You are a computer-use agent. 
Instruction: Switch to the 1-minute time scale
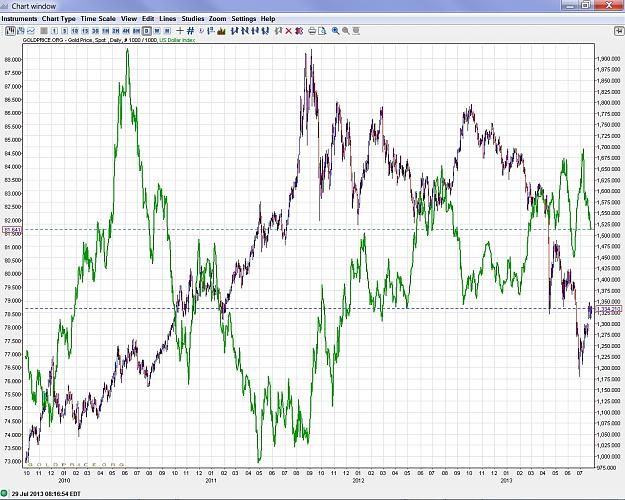click(54, 31)
